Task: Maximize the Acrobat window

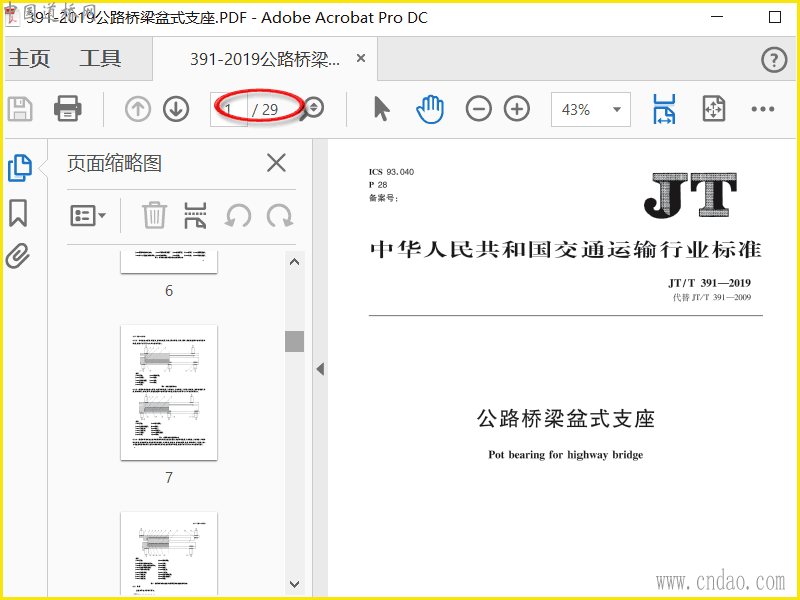Action: pos(774,17)
